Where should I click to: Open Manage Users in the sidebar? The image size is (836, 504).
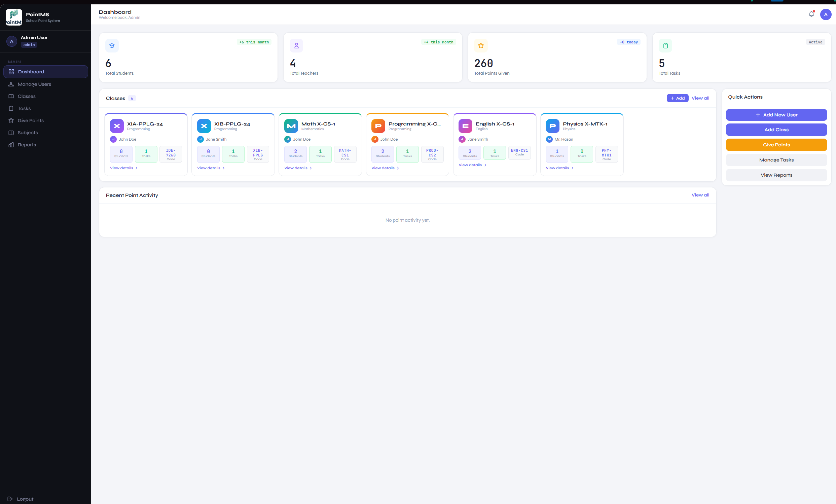click(46, 84)
